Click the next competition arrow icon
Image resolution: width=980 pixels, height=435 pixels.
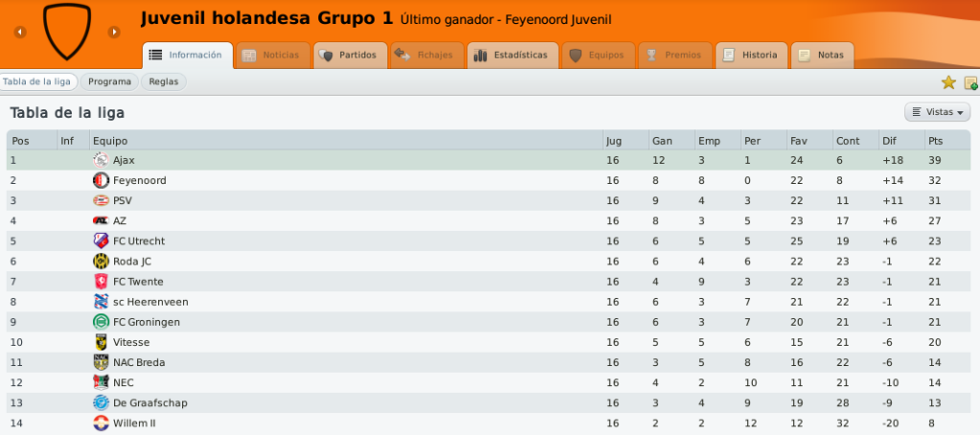click(x=114, y=32)
